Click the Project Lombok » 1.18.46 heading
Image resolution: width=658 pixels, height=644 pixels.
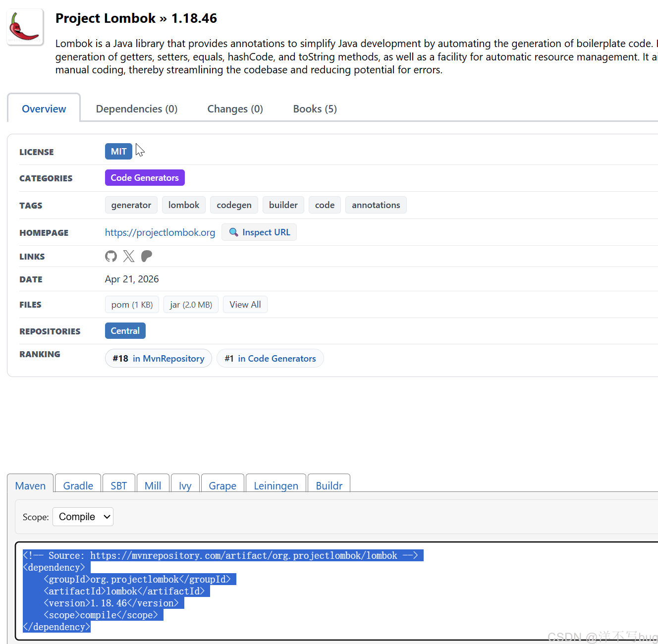tap(136, 18)
